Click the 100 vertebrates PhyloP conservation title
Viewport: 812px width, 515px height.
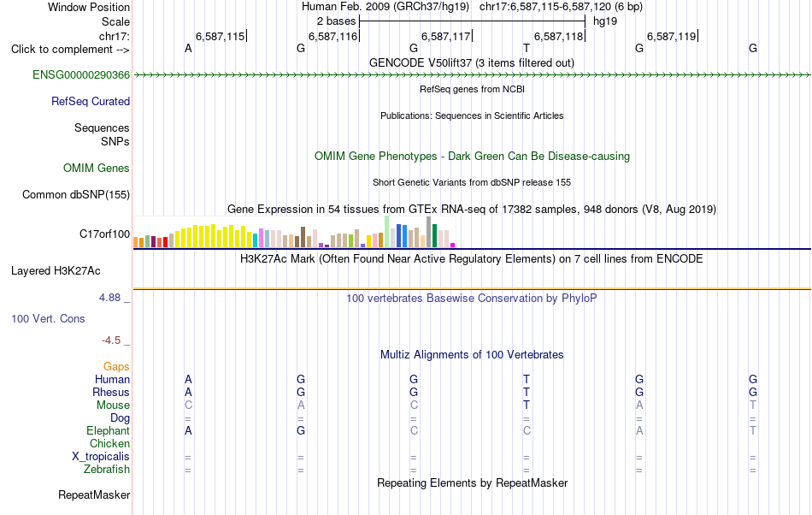[472, 299]
